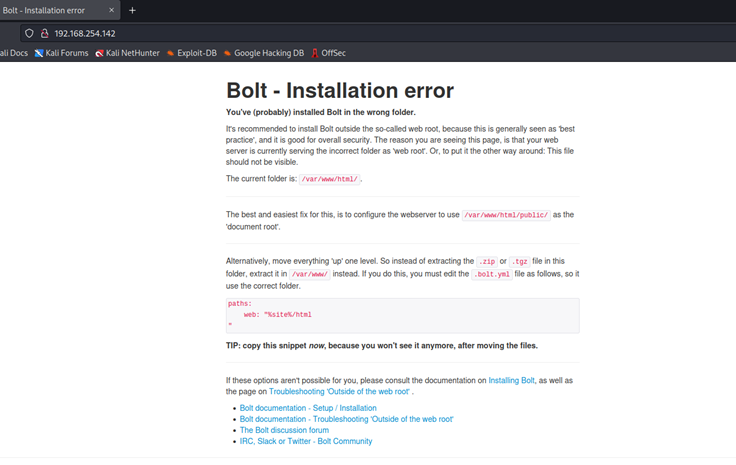This screenshot has width=736, height=465.
Task: Open the OffSec bookmark
Action: click(329, 53)
